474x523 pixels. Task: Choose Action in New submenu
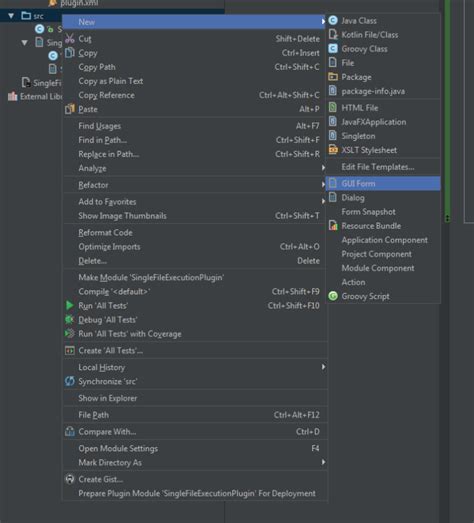click(353, 282)
